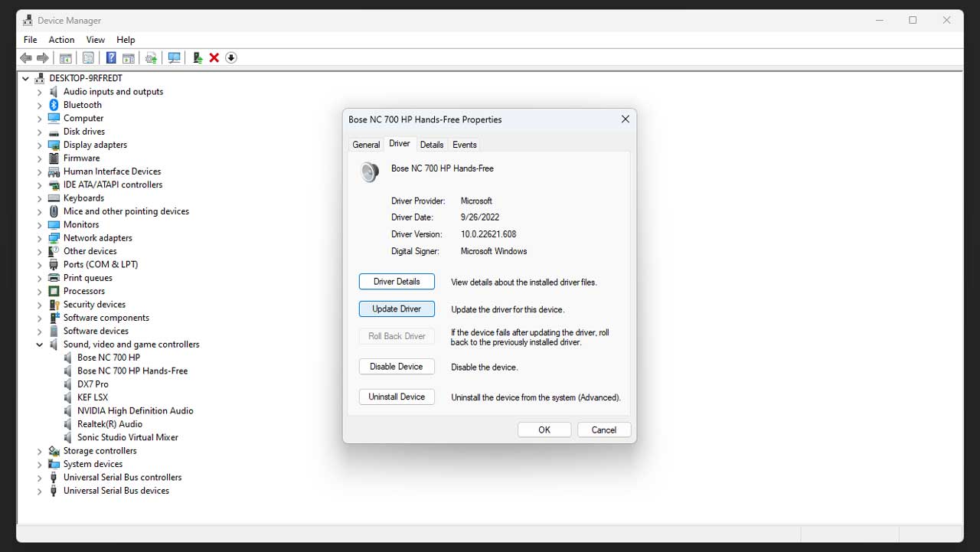The height and width of the screenshot is (552, 980).
Task: Click the Network adapters category icon
Action: point(54,238)
